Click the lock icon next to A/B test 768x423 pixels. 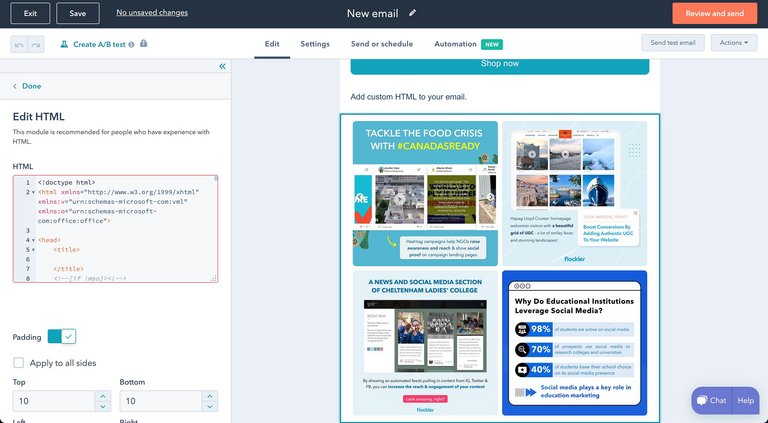coord(144,44)
